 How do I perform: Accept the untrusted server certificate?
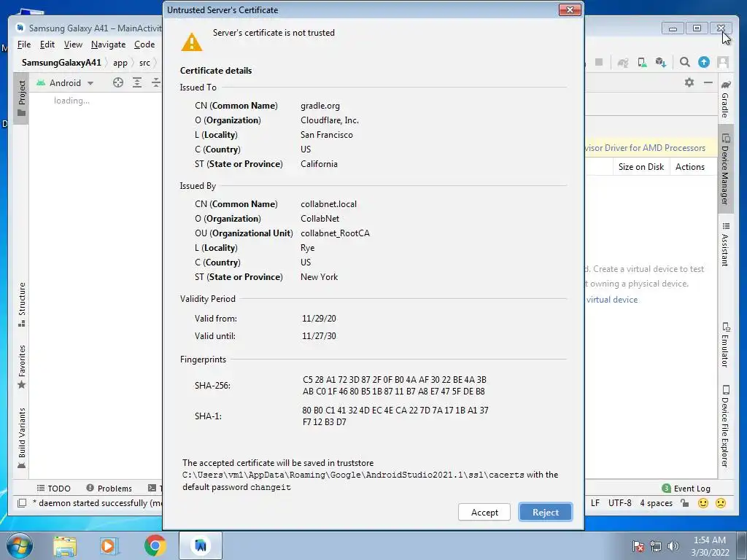point(484,513)
